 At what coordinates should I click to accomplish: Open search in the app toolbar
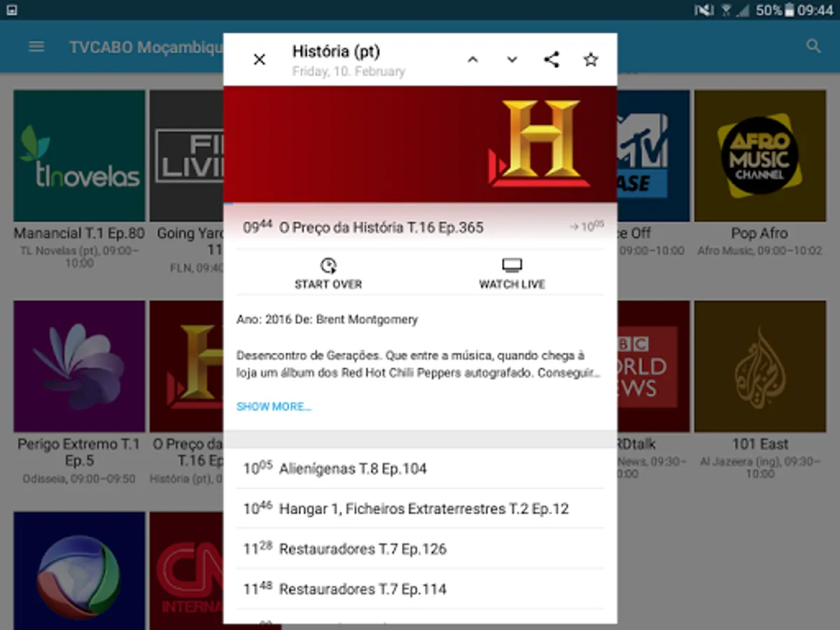813,47
